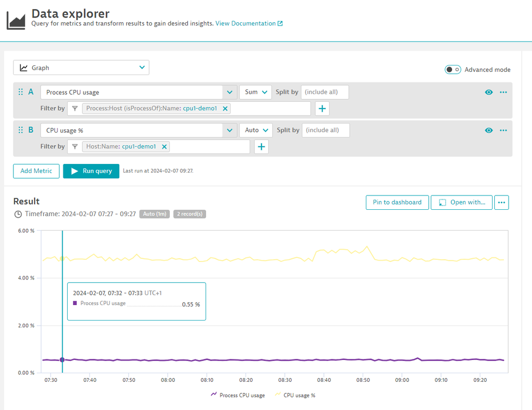Add a filter with plus icon on metric B
This screenshot has width=532, height=410.
[x=261, y=147]
